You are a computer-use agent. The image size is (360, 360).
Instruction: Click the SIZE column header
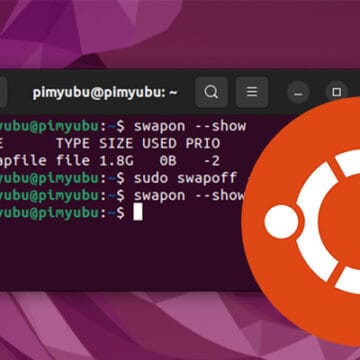click(x=116, y=144)
